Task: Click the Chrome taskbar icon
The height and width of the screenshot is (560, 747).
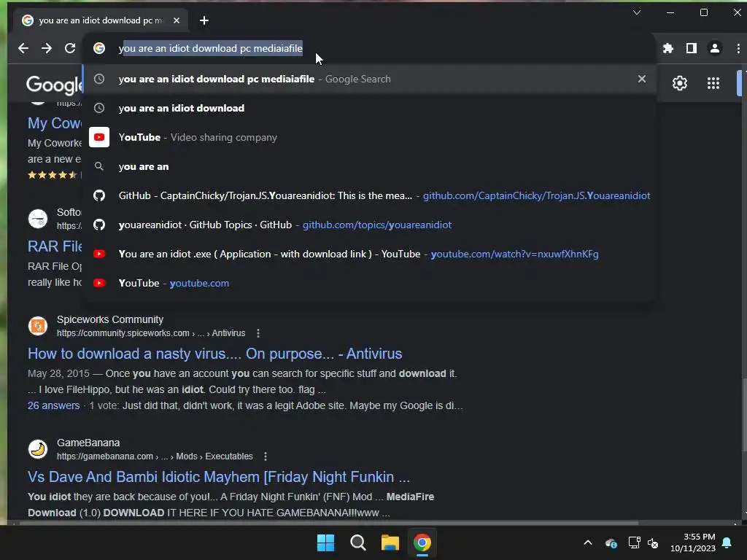Action: point(422,542)
